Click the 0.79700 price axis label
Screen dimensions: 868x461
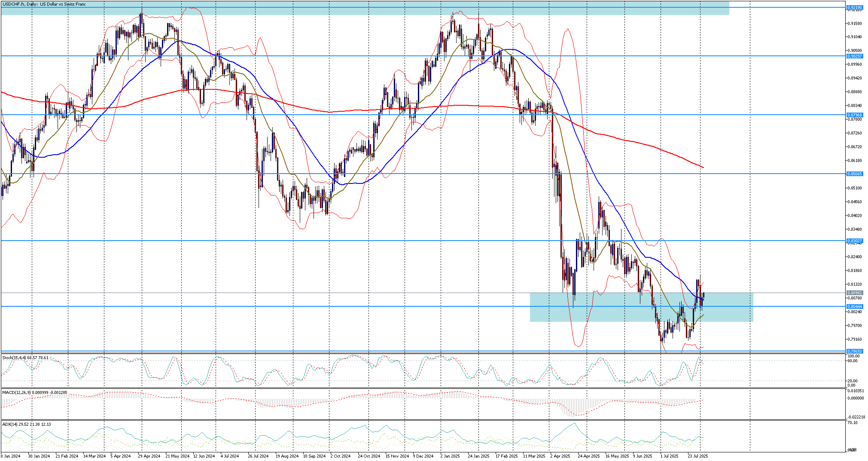pyautogui.click(x=854, y=326)
